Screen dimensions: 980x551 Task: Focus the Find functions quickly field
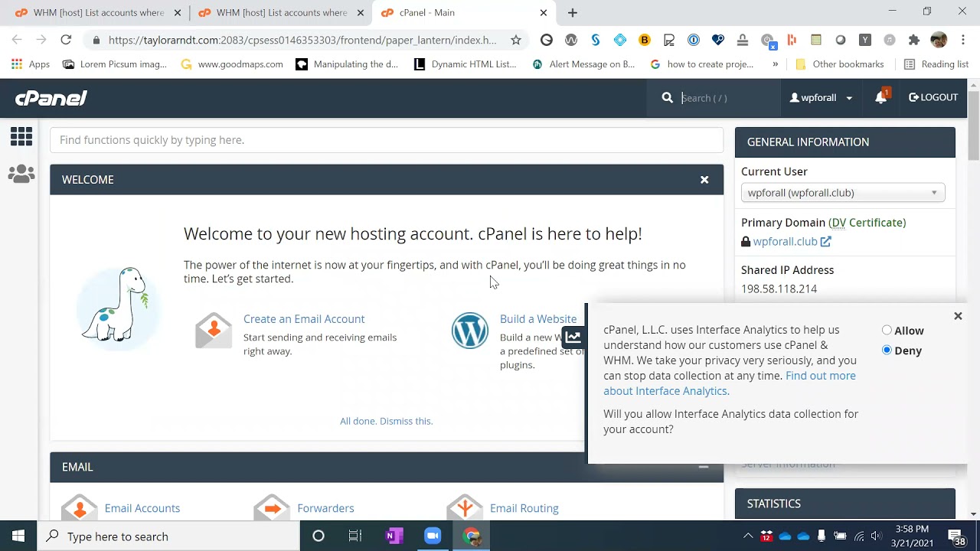[387, 140]
